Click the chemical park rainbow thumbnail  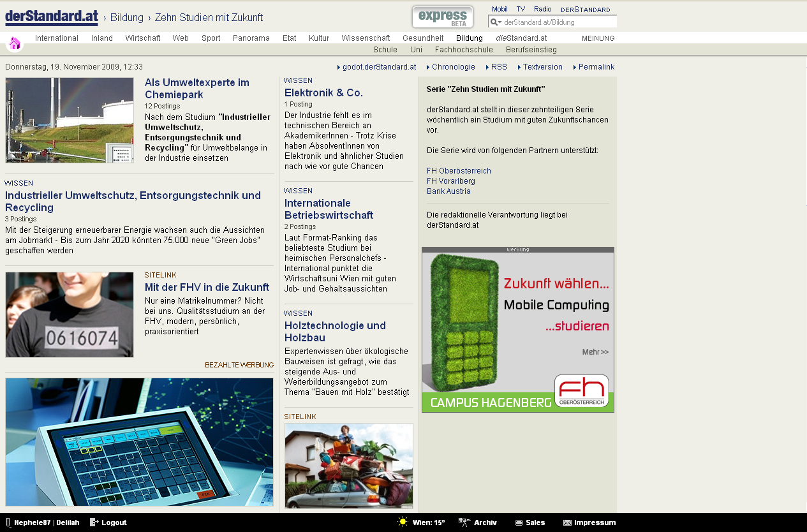[x=70, y=121]
